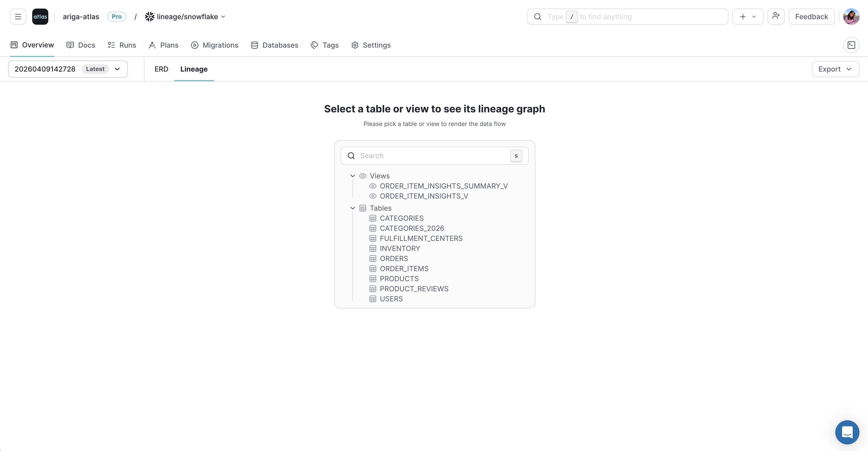Switch to the ERD tab

tap(161, 69)
